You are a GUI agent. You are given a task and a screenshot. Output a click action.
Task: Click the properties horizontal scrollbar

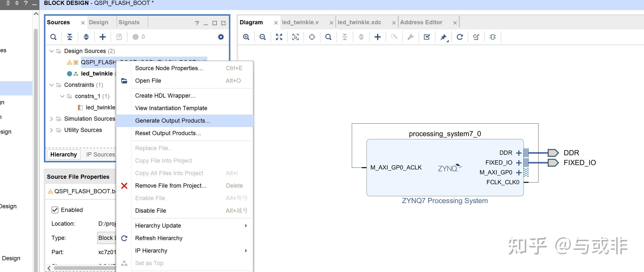point(85,268)
